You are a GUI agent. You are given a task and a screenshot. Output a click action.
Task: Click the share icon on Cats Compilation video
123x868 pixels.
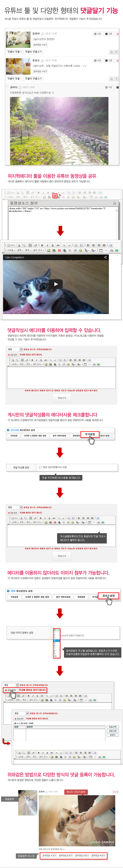pos(105,257)
